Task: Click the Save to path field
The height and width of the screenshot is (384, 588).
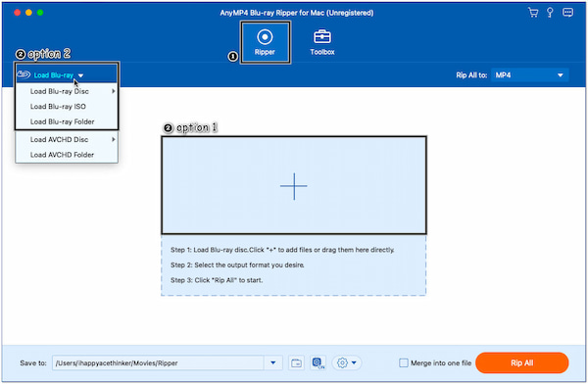Action: pos(158,363)
